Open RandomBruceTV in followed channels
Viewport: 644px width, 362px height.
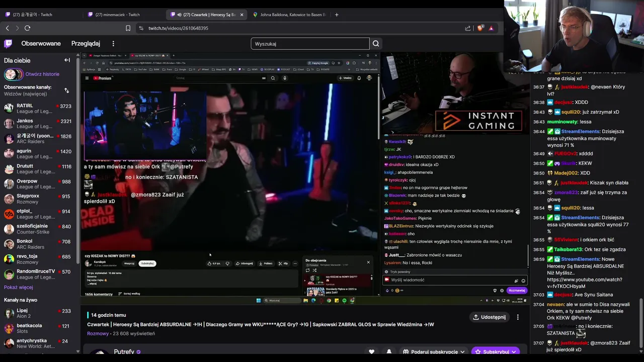(38, 274)
